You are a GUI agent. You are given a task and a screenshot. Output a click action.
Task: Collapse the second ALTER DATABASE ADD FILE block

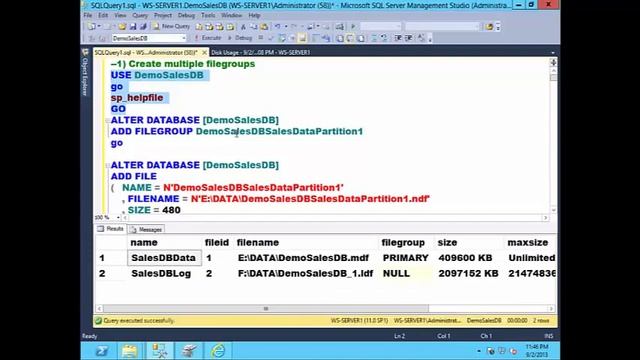[107, 165]
